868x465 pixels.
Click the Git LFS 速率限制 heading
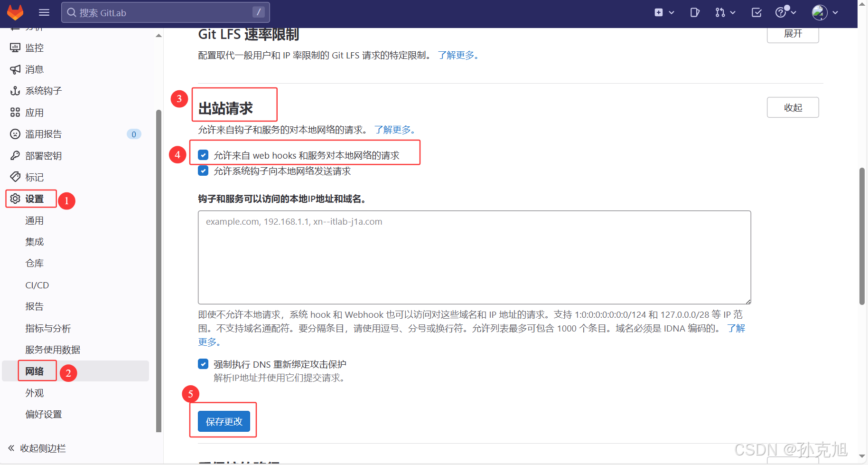248,34
